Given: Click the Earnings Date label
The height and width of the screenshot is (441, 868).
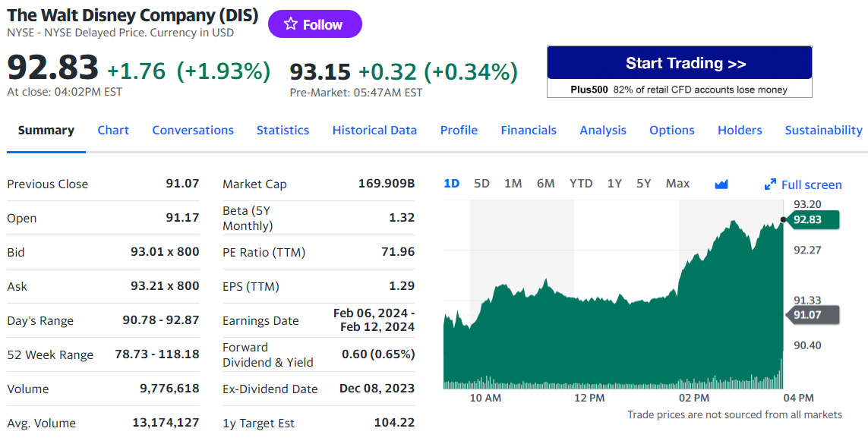Looking at the screenshot, I should click(x=260, y=321).
